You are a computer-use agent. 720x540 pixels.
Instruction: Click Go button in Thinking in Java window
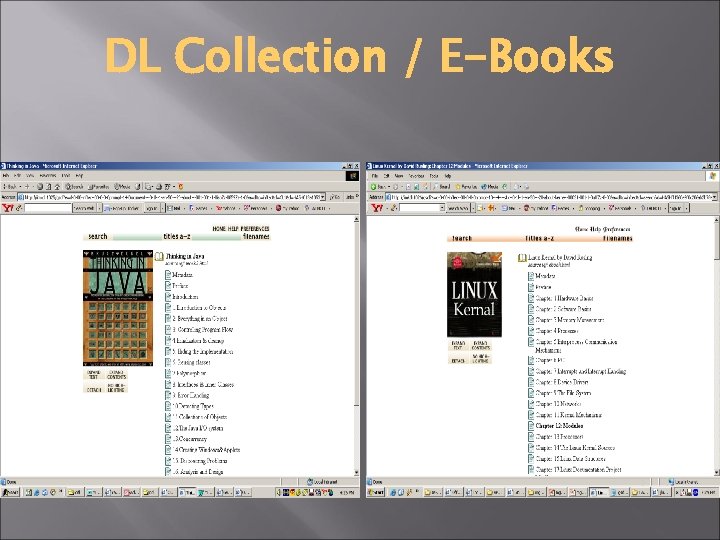pos(335,197)
